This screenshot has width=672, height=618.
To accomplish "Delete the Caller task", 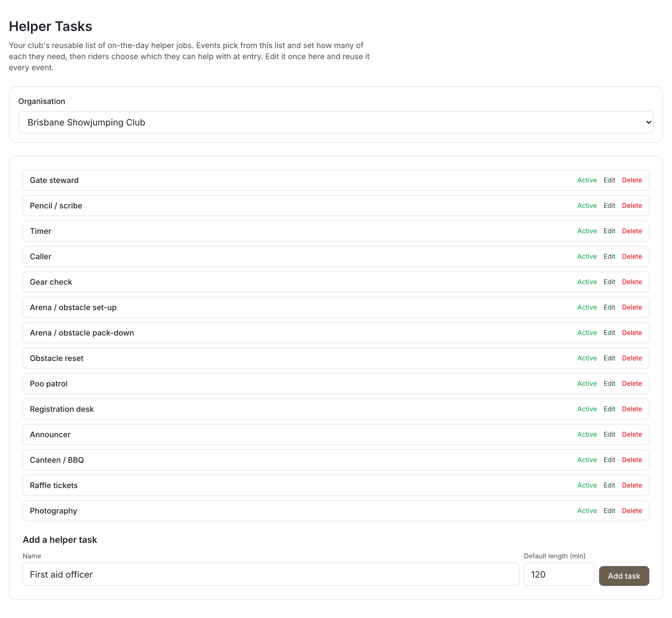I will (x=632, y=256).
